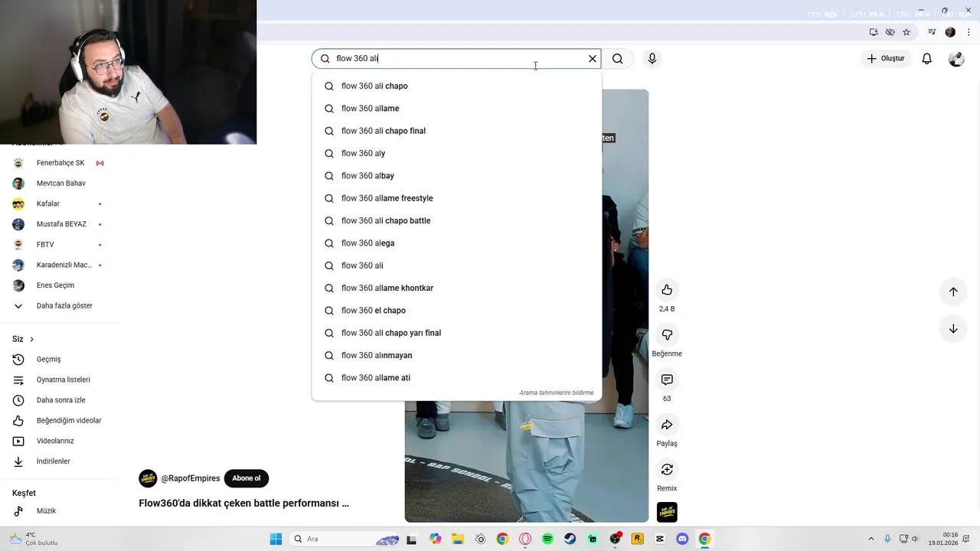Clear the search box with the X icon

pyautogui.click(x=592, y=59)
